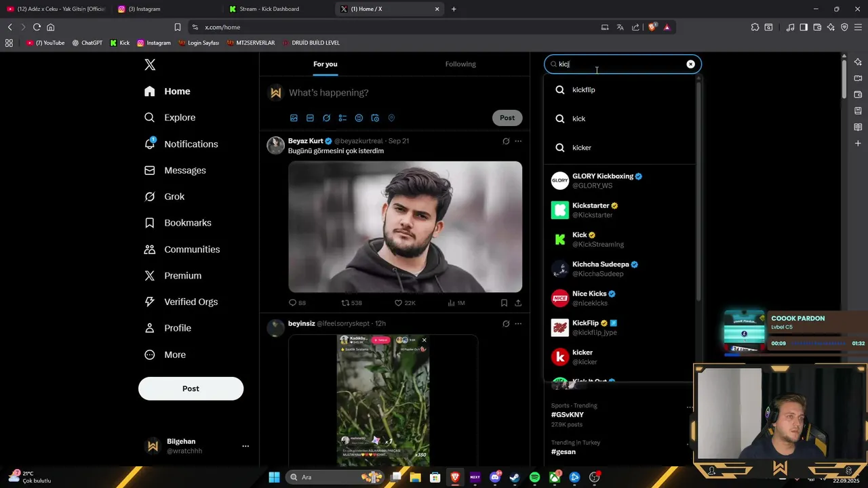Open KickFlip @kickflip_jype account result

[619, 327]
